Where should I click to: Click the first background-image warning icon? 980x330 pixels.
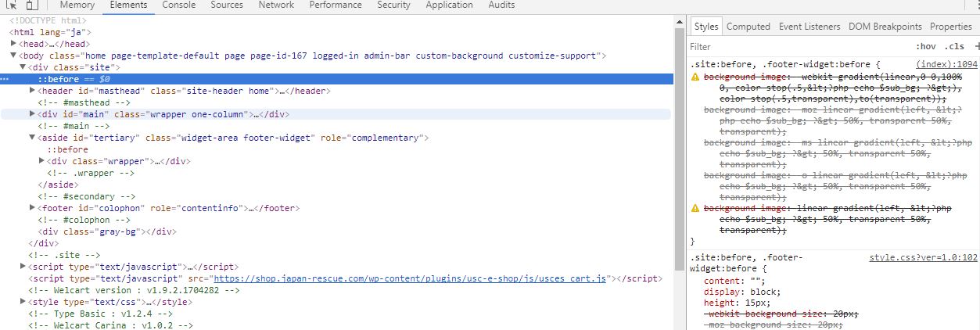tap(695, 77)
